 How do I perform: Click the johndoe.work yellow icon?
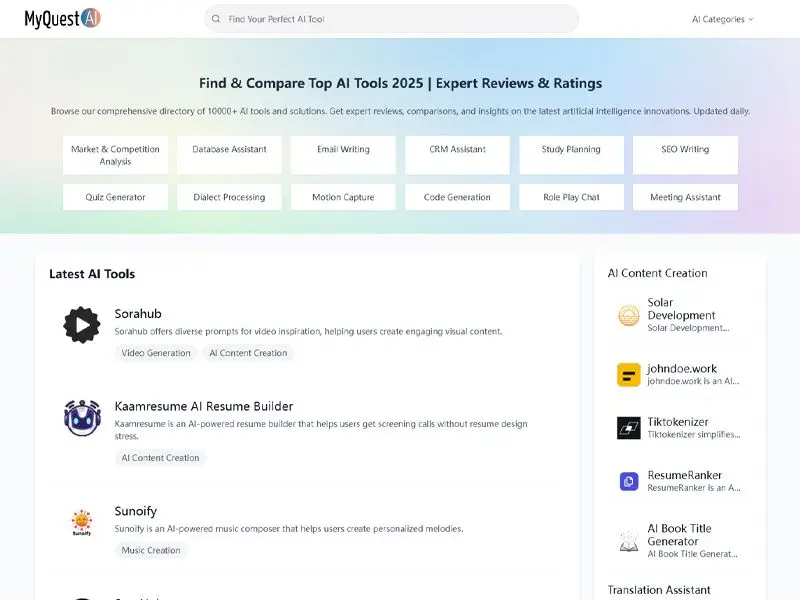tap(628, 375)
